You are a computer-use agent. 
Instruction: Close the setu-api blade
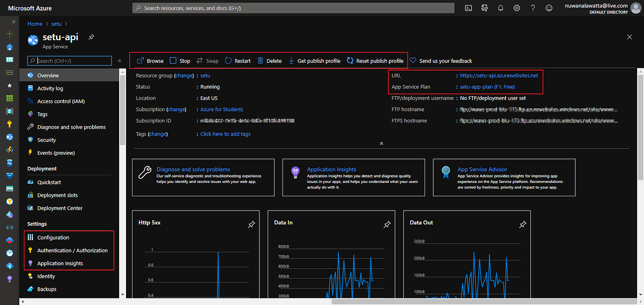click(629, 37)
